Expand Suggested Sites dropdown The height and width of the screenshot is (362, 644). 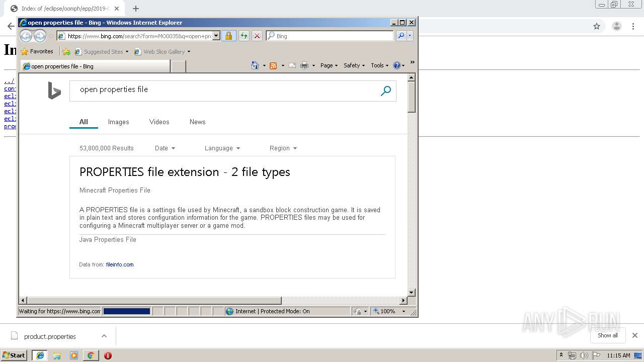[127, 51]
